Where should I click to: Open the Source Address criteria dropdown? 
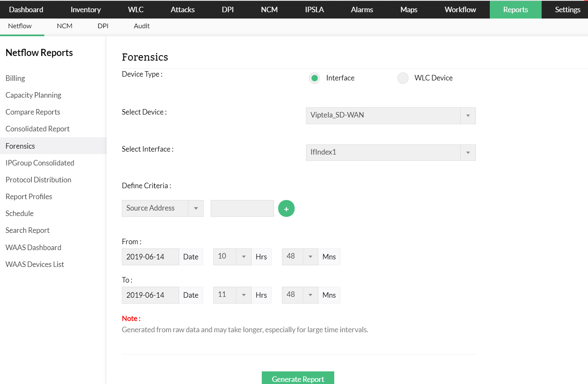click(x=162, y=208)
